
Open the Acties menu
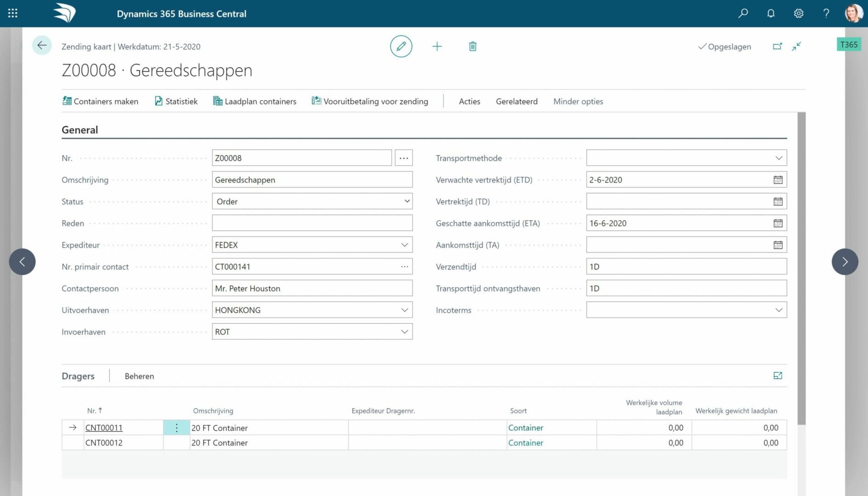pos(469,101)
